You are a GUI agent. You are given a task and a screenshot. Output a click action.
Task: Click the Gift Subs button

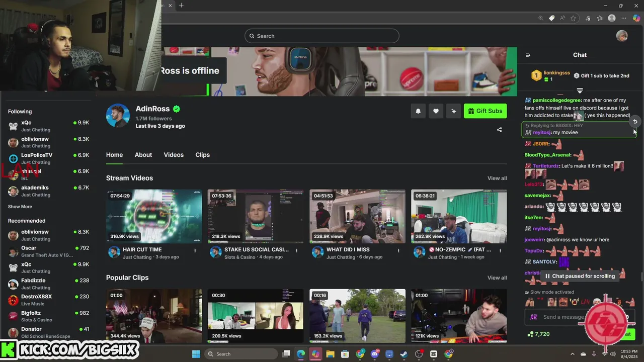coord(485,111)
